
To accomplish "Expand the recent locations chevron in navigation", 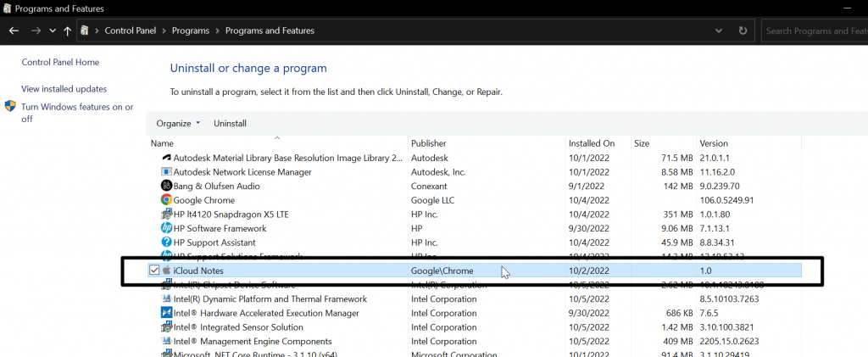I will 53,31.
